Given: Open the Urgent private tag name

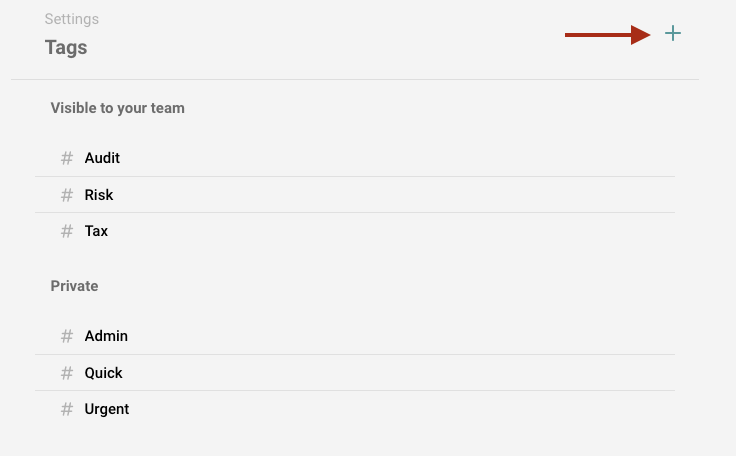Looking at the screenshot, I should click(107, 409).
